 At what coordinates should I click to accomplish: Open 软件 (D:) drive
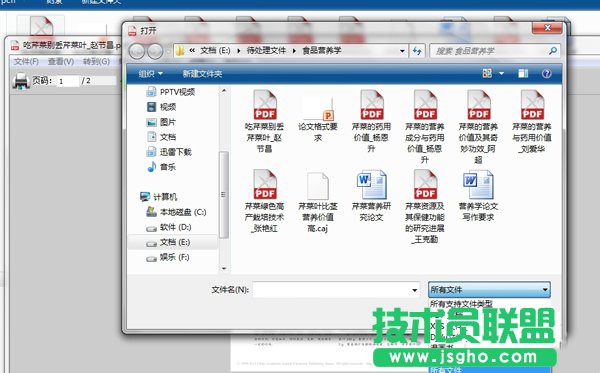click(169, 227)
